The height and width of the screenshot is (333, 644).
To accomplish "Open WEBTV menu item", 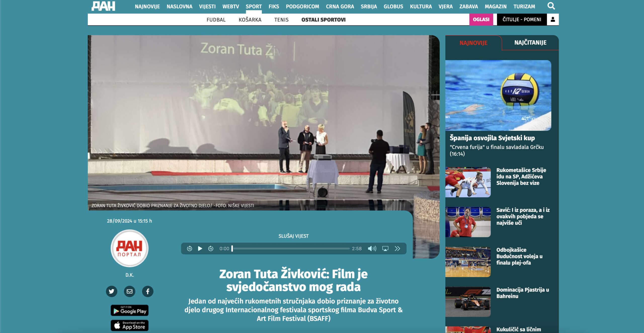I will (231, 7).
